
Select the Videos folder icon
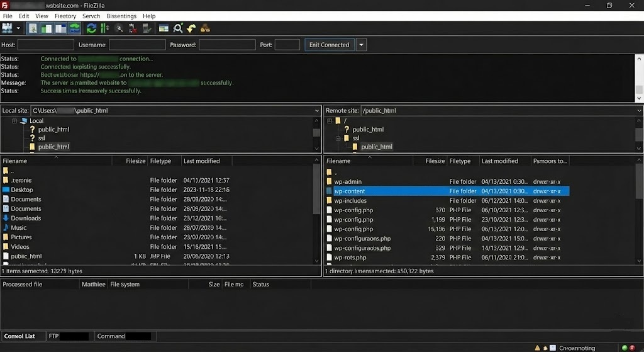point(6,247)
